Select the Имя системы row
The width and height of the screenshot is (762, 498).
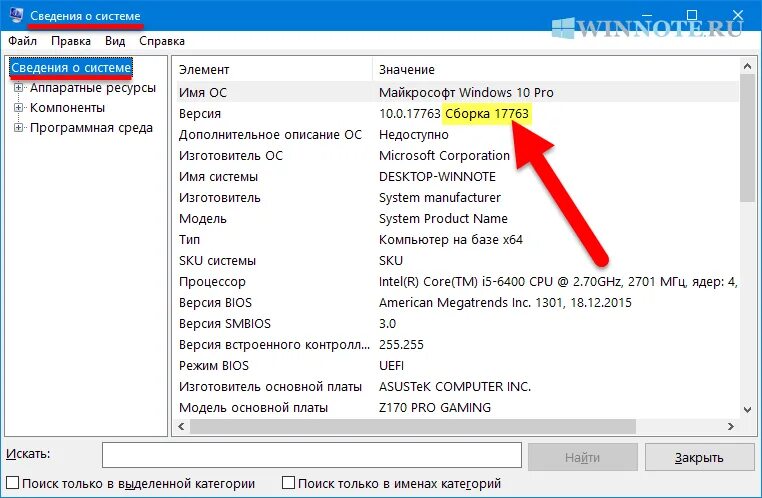pos(457,176)
